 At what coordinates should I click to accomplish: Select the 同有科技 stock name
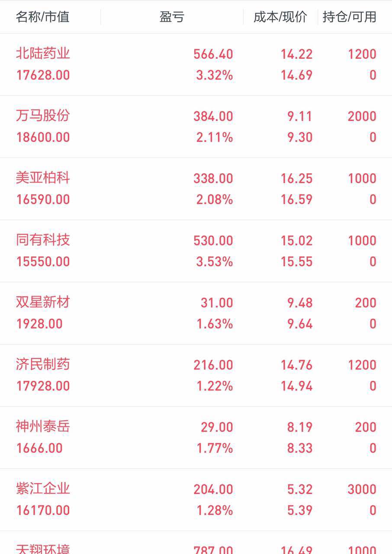43,240
